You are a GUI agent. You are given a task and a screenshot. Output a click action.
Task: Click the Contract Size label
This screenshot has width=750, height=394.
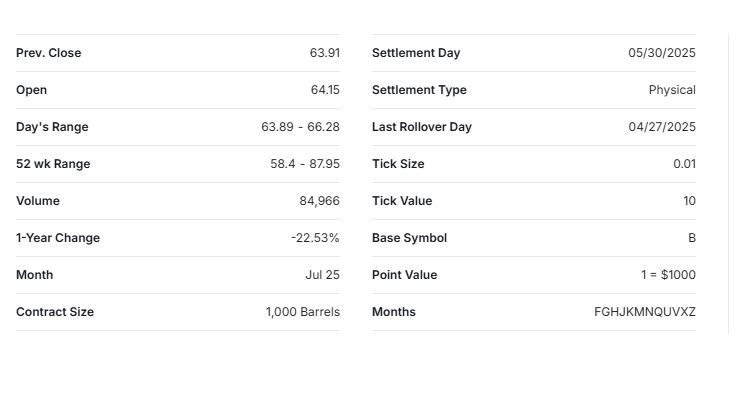[x=55, y=312]
